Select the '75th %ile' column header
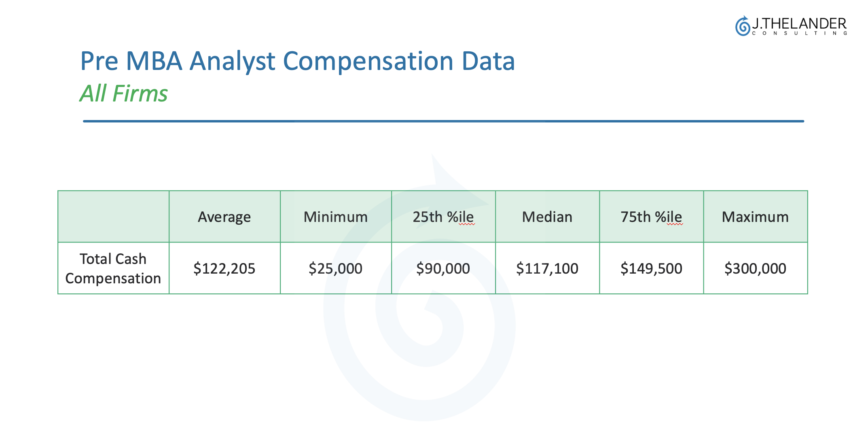 pos(651,217)
